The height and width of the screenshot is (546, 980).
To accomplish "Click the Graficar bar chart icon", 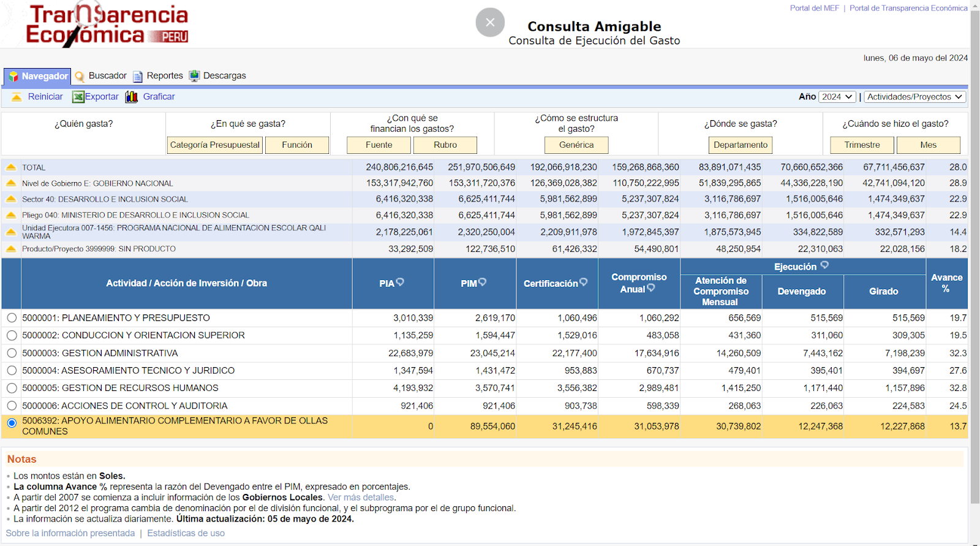I will (131, 97).
